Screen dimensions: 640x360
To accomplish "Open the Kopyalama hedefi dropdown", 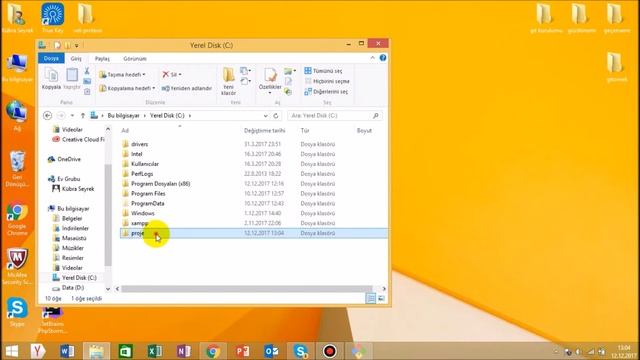I will tap(127, 88).
